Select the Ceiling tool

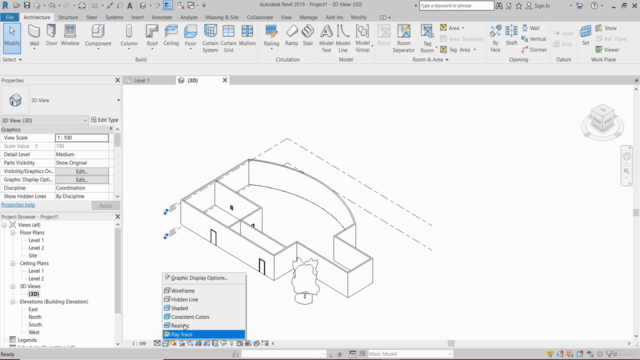[171, 35]
